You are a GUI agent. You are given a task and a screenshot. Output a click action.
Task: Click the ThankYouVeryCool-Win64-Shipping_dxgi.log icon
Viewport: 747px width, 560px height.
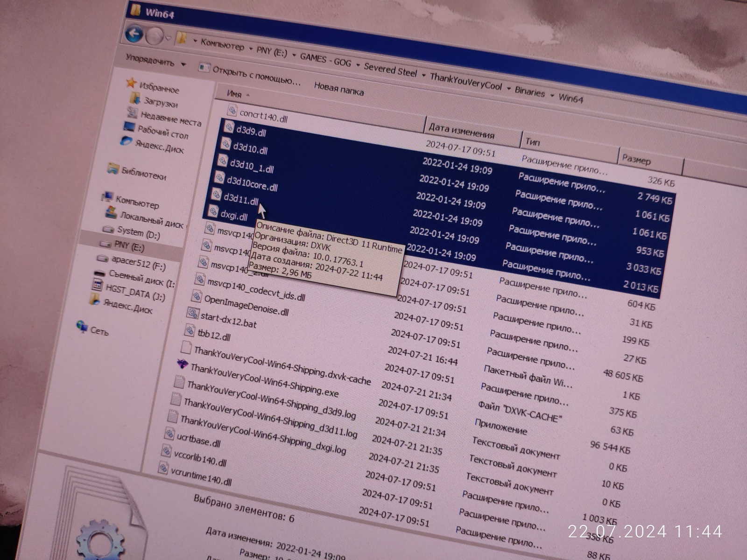tap(173, 416)
